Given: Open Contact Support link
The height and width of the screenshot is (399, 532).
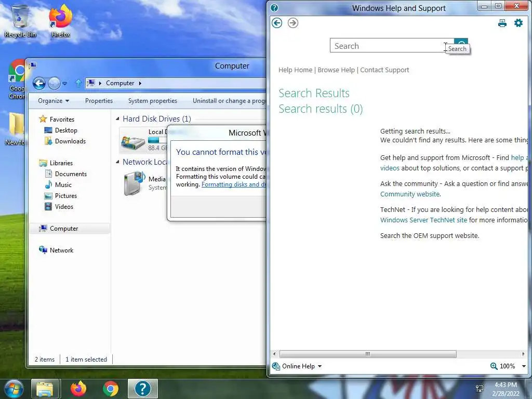Looking at the screenshot, I should pos(384,70).
